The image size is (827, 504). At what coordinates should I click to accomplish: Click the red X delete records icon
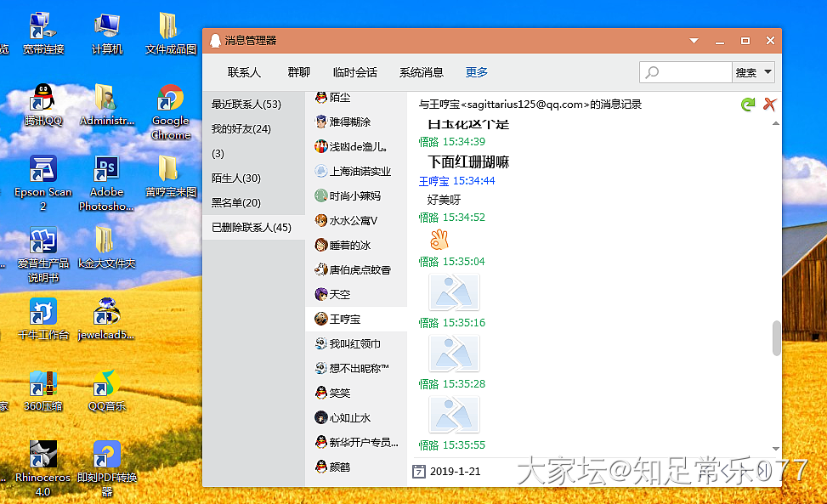coord(769,104)
